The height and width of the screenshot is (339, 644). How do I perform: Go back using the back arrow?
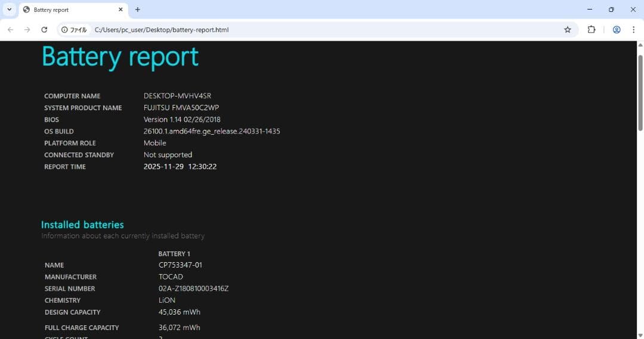coord(10,30)
